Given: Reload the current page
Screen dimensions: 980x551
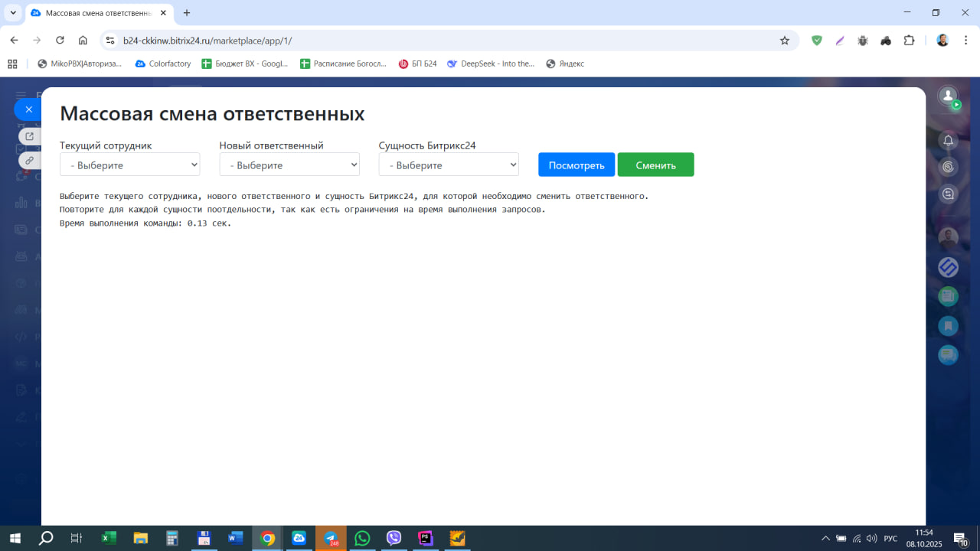Looking at the screenshot, I should tap(60, 41).
